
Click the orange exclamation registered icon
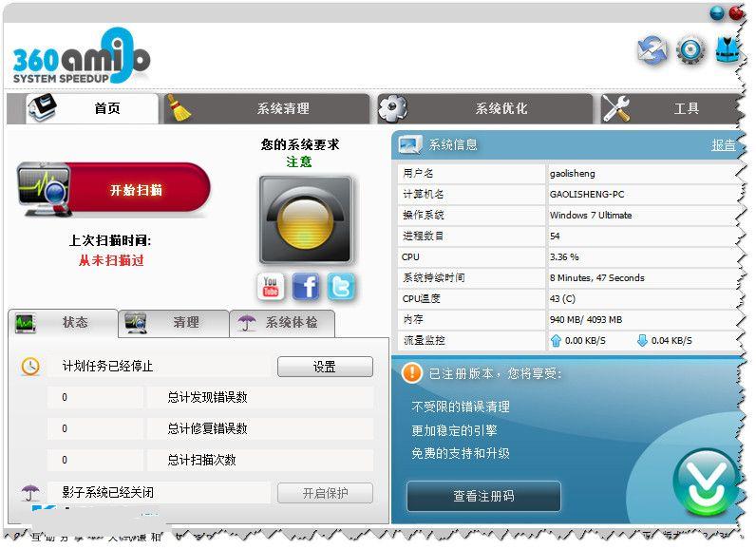click(412, 372)
